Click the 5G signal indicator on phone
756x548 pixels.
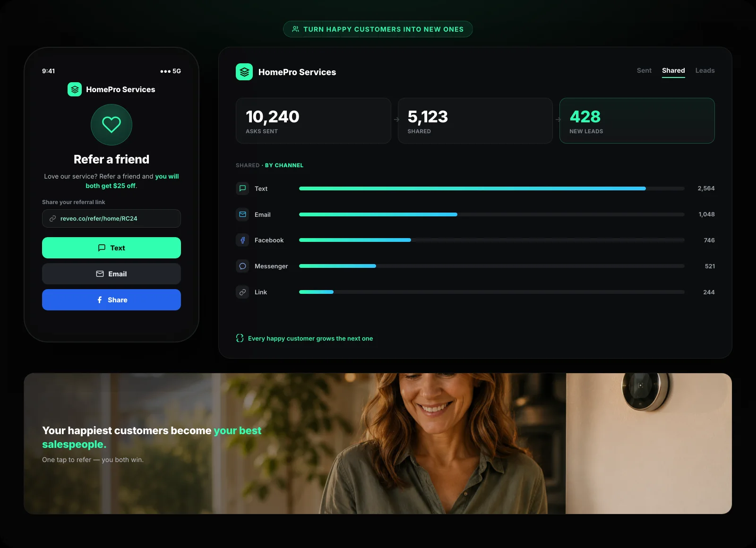[x=171, y=71]
